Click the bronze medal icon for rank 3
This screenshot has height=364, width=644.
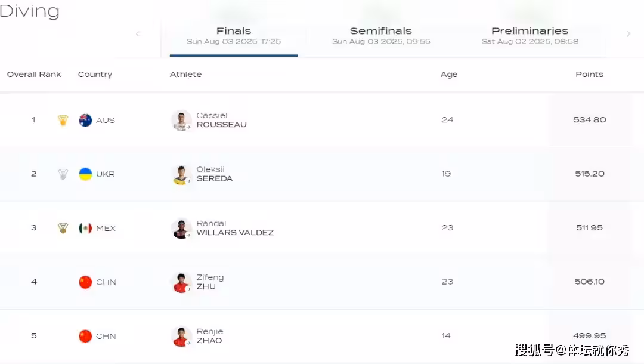pos(63,228)
